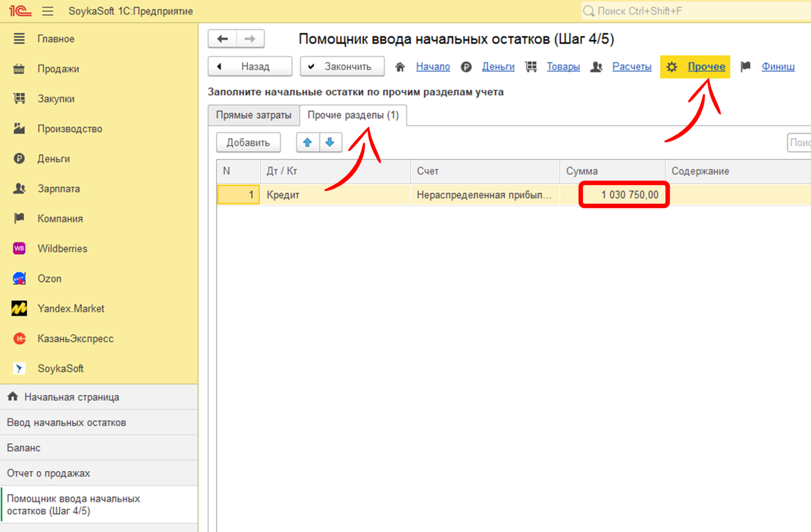
Task: Click the cart icon beside Товары step
Action: coord(531,67)
